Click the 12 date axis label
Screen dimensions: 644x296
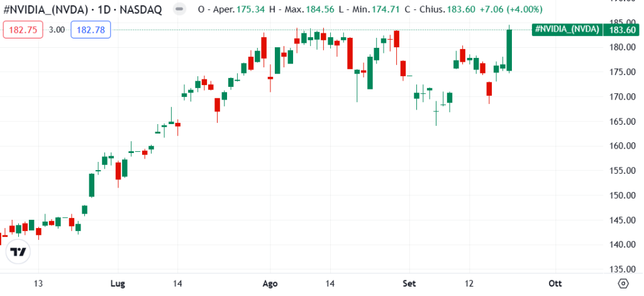pyautogui.click(x=469, y=283)
